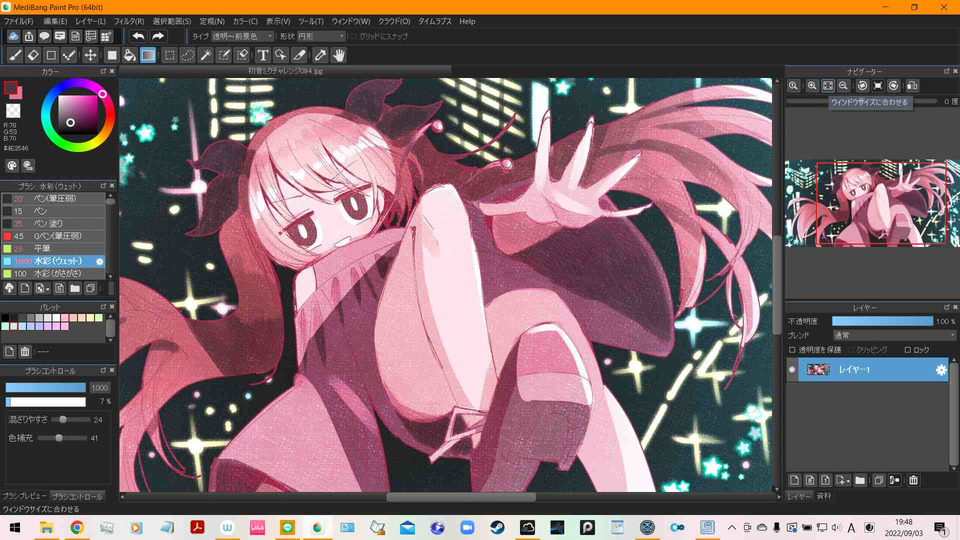Select the Dot tool in toolbar

pyautogui.click(x=69, y=56)
